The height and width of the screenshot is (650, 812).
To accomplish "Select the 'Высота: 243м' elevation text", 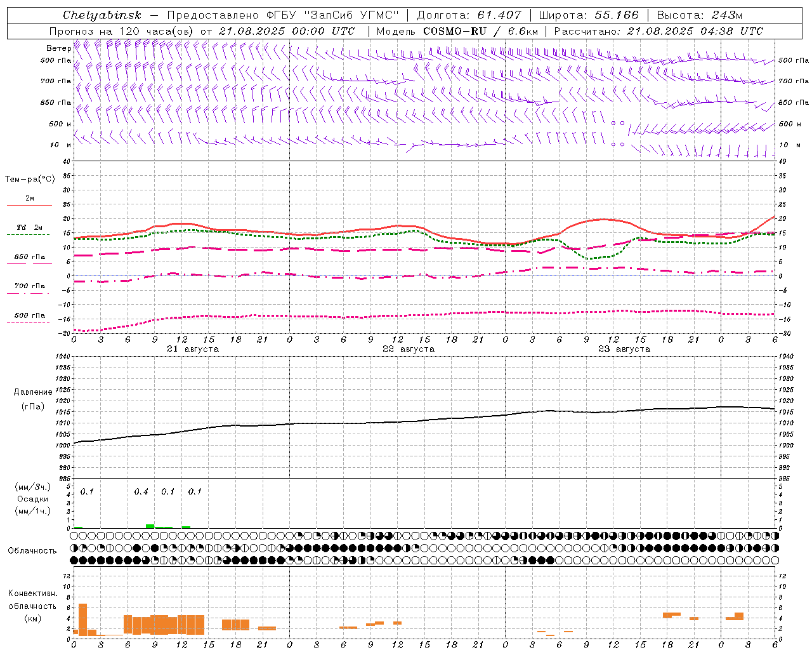I will (699, 15).
